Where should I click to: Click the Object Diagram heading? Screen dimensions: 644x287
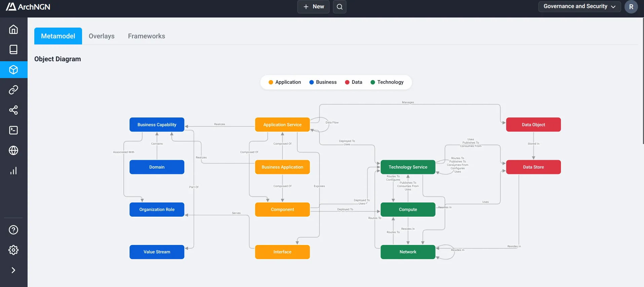coord(58,59)
